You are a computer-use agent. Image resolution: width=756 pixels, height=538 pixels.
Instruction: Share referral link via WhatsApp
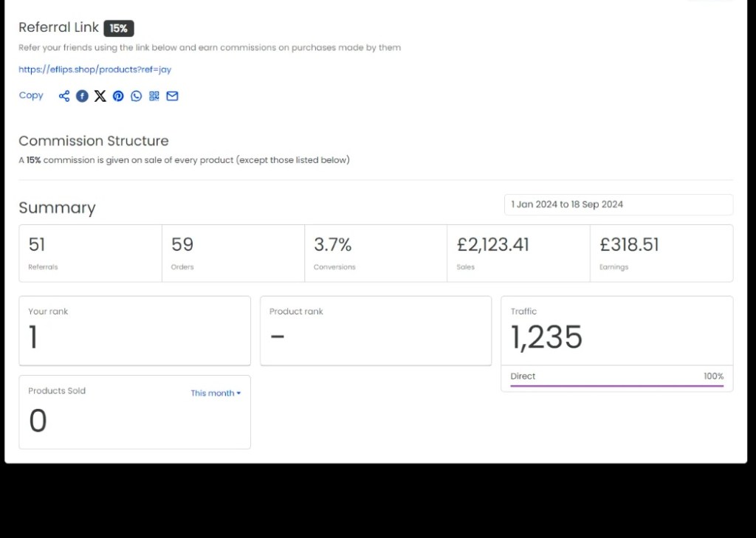[136, 96]
